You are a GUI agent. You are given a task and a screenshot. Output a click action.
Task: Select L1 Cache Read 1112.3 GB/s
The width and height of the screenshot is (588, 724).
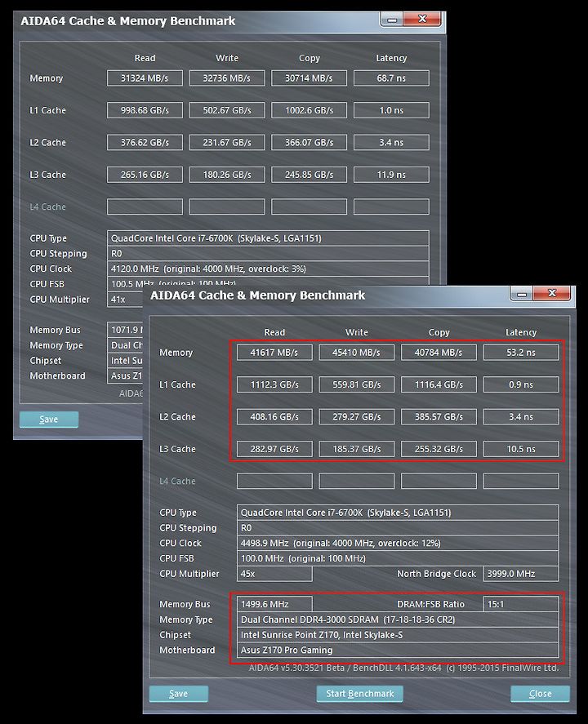point(274,384)
